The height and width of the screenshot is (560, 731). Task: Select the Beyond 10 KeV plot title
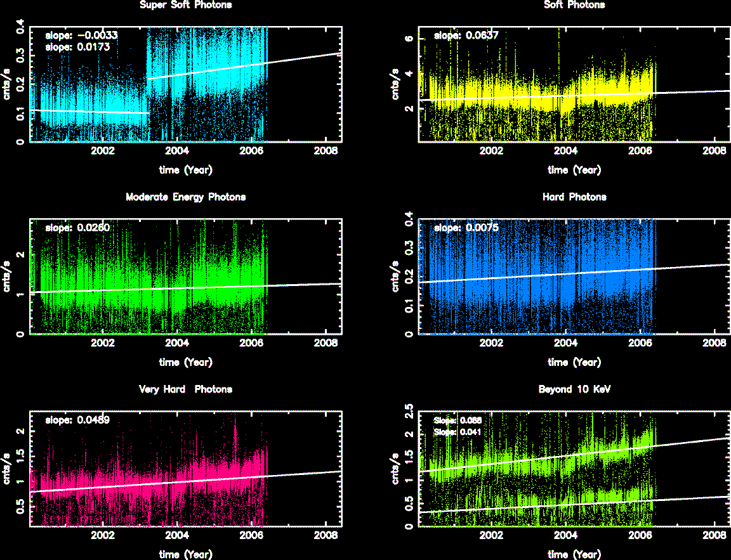[x=574, y=389]
